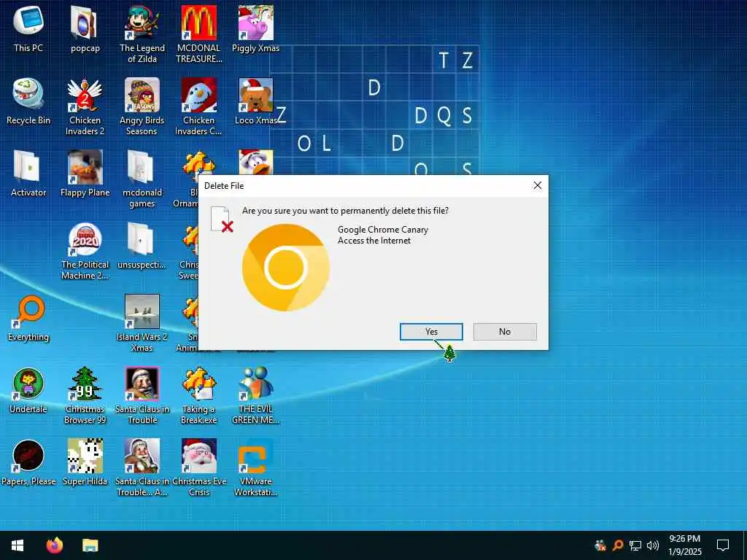Show the clock and calendar flyout
The height and width of the screenshot is (560, 747).
684,545
